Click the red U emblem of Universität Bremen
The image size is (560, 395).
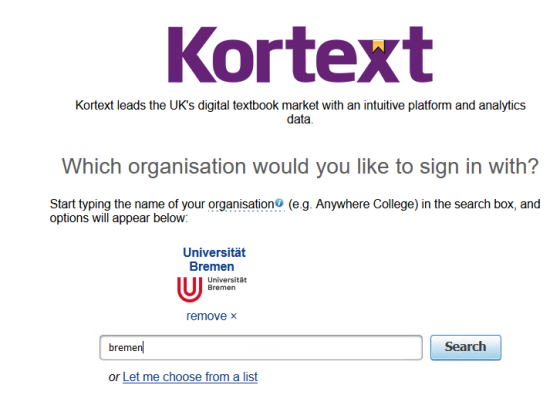(190, 290)
